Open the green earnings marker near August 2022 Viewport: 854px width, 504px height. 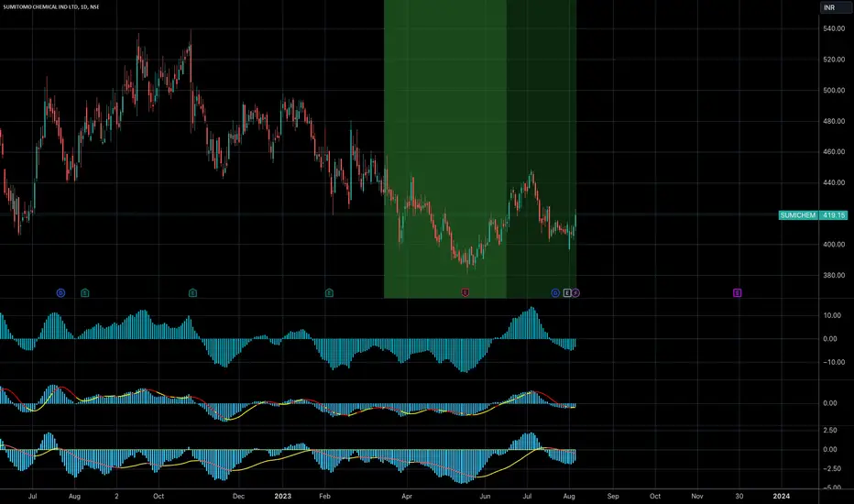click(x=85, y=293)
